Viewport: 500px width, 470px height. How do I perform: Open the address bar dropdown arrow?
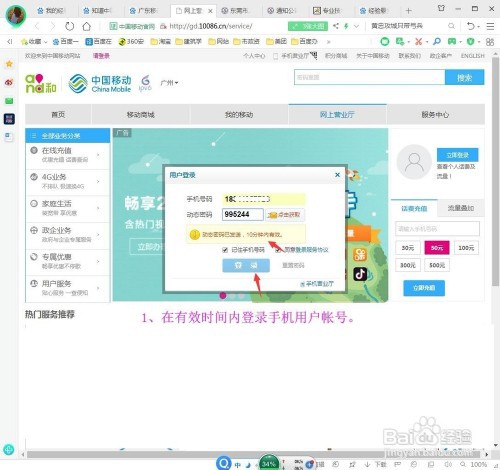[356, 26]
